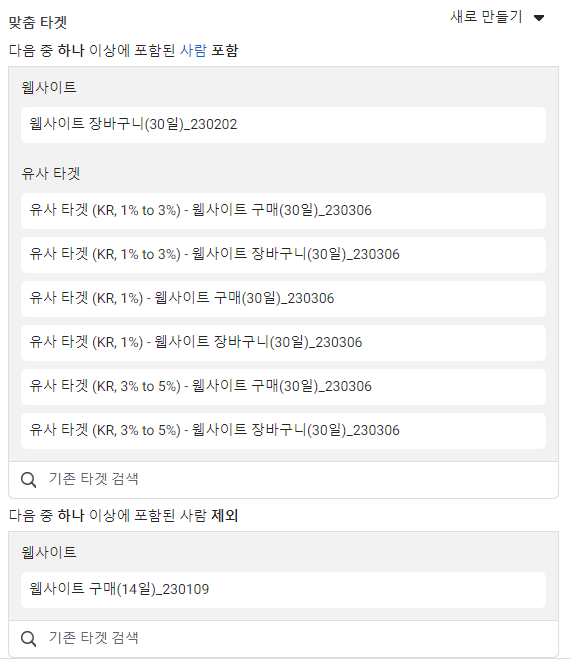This screenshot has width=571, height=661.
Task: Select lookalike KR 1% to 3% 장바구니(30일)_230306
Action: point(283,255)
